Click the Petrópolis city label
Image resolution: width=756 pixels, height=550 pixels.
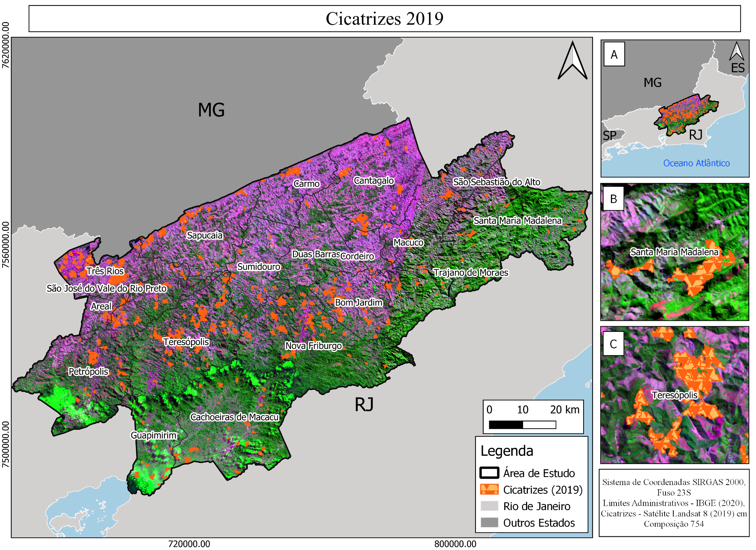pyautogui.click(x=89, y=371)
